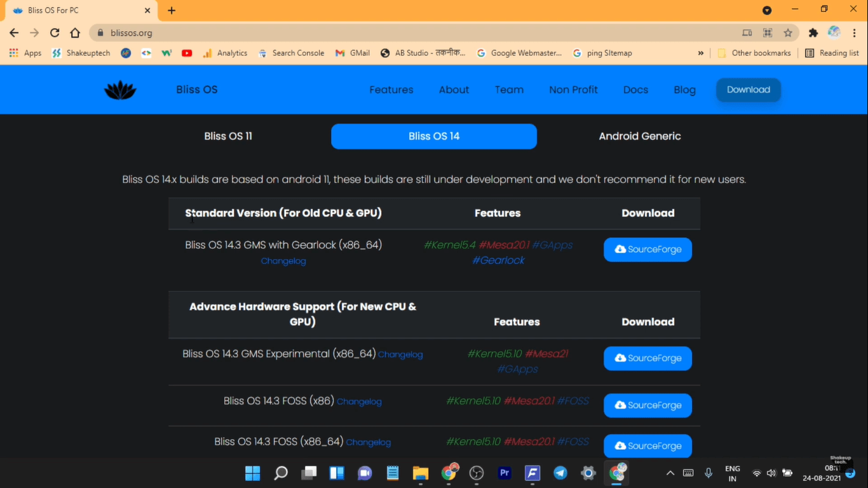Image resolution: width=868 pixels, height=488 pixels.
Task: Click the Download button in the navbar
Action: tap(748, 90)
